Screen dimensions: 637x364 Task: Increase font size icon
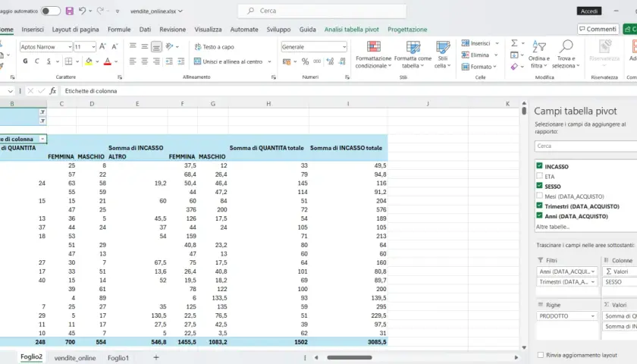coord(103,47)
